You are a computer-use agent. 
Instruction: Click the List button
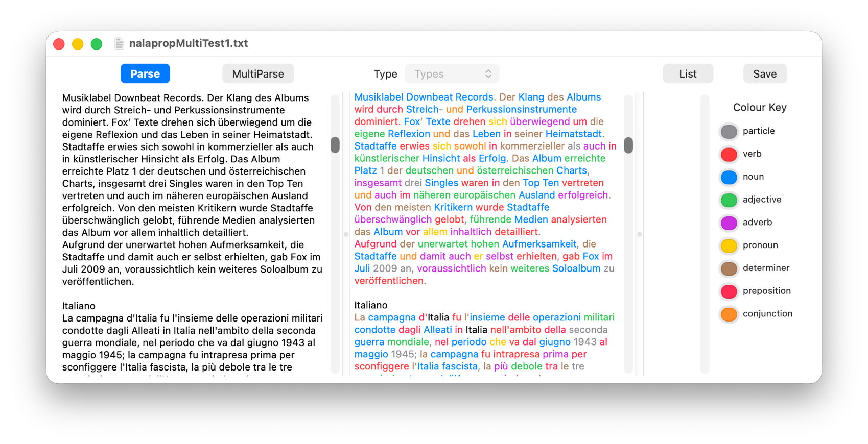687,74
